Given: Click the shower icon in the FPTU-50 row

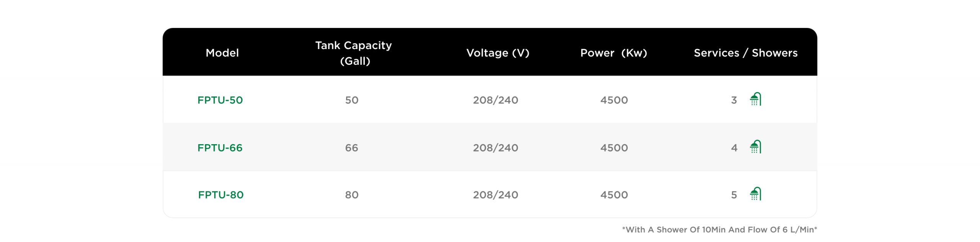Looking at the screenshot, I should (x=755, y=99).
